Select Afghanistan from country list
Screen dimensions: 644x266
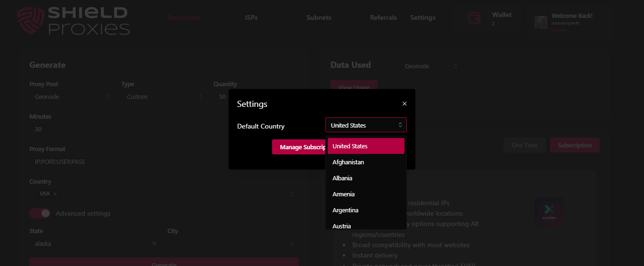click(x=348, y=162)
